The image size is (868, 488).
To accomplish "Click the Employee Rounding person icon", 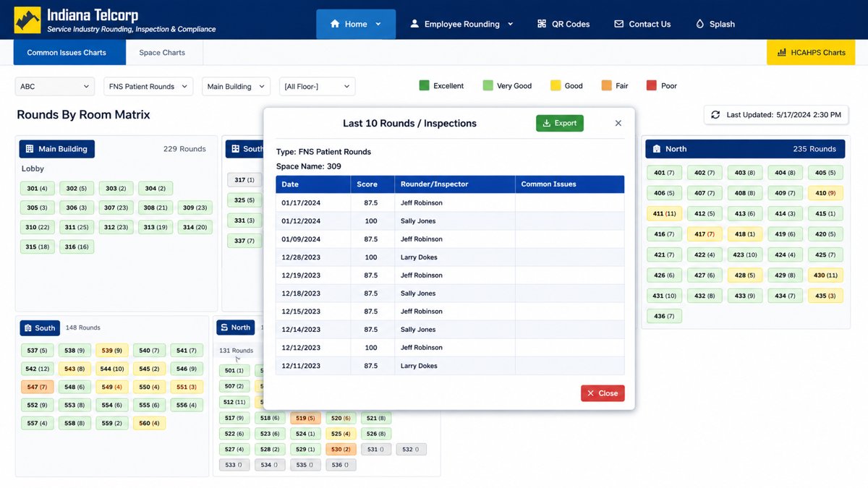I will pyautogui.click(x=414, y=24).
